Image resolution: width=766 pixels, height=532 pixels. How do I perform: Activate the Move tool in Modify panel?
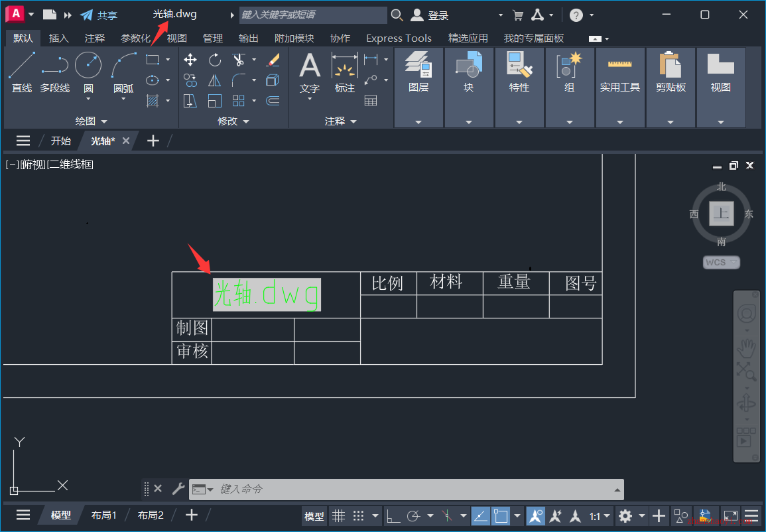190,60
